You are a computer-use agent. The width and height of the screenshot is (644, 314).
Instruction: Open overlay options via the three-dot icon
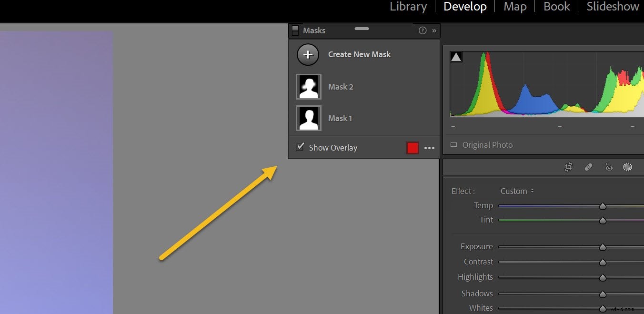pyautogui.click(x=429, y=148)
